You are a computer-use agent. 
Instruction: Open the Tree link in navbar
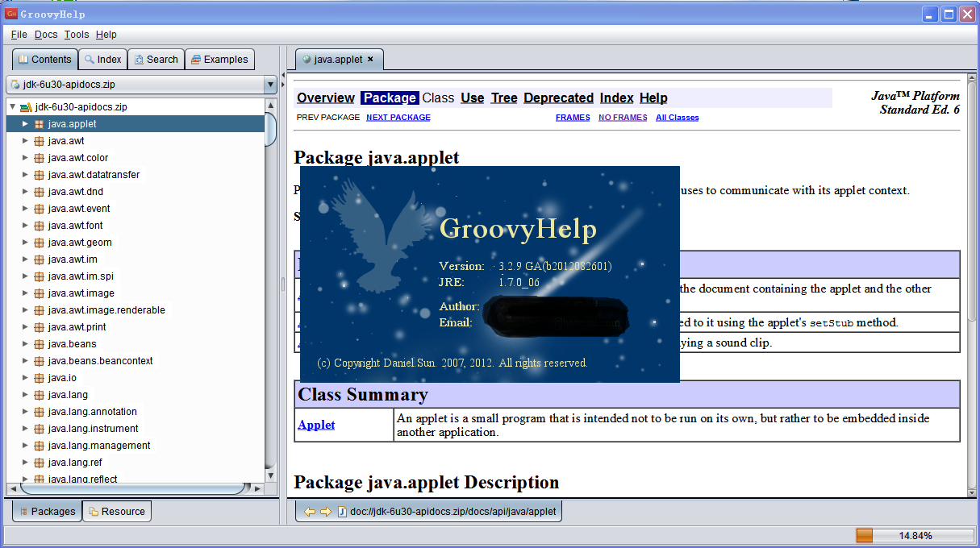[504, 98]
